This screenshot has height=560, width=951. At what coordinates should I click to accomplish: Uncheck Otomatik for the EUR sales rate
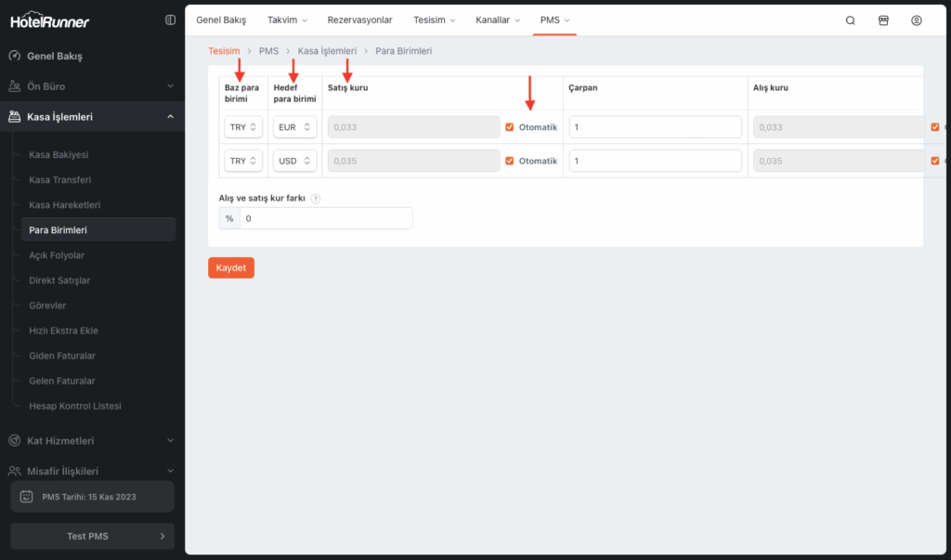(509, 127)
